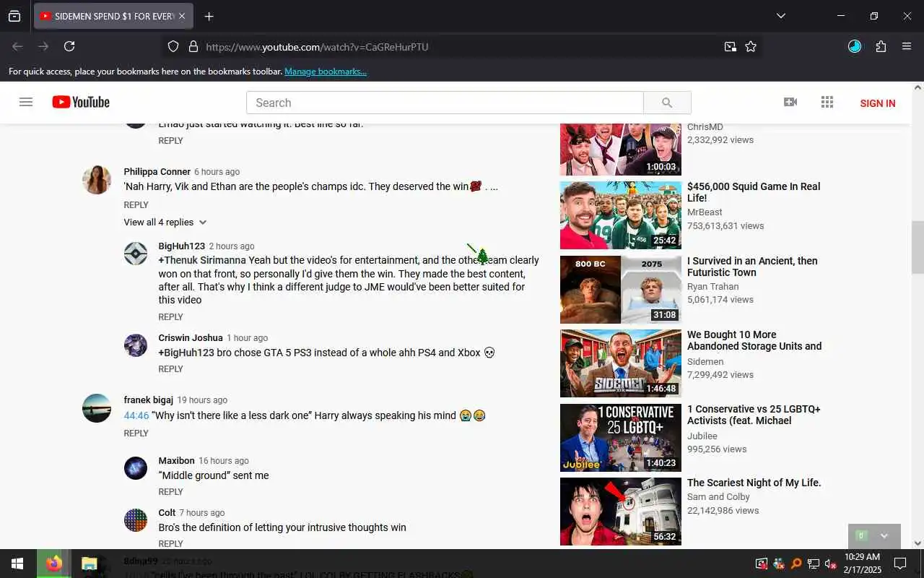Viewport: 924px width, 578px height.
Task: Jump to the 44:46 timestamp link
Action: click(136, 415)
